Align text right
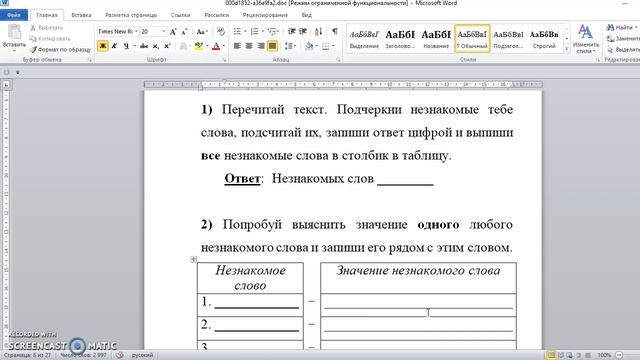This screenshot has height=360, width=640. (261, 46)
